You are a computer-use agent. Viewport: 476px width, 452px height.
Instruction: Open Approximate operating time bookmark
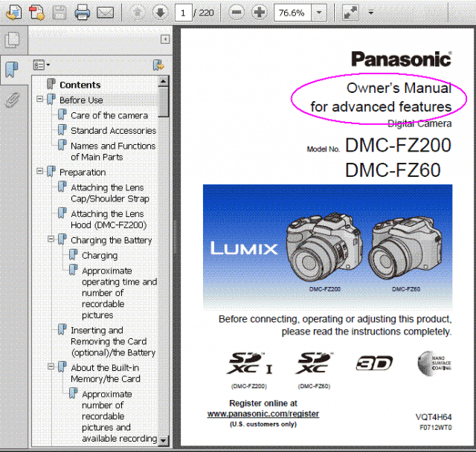pyautogui.click(x=119, y=293)
